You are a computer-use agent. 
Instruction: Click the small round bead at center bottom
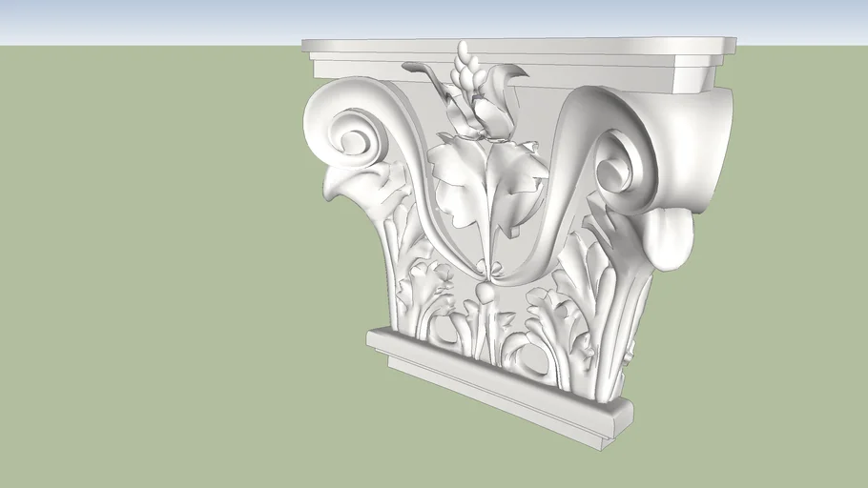click(486, 295)
